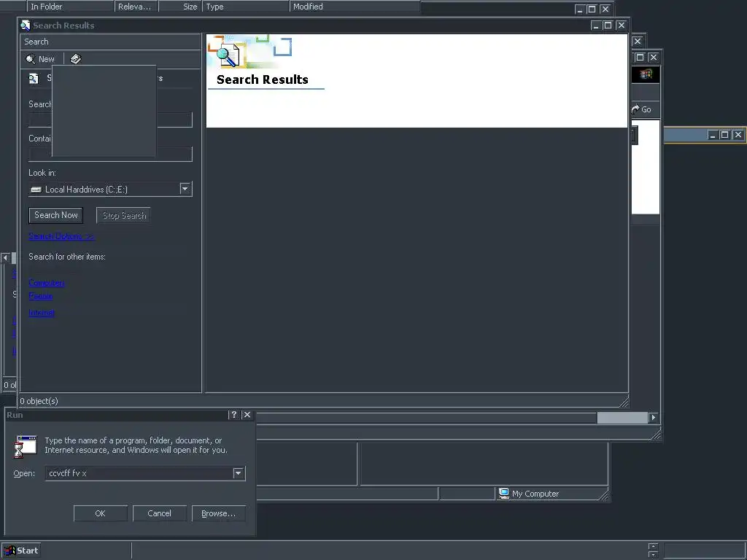This screenshot has height=560, width=747.
Task: Click the Open text field in Run
Action: pyautogui.click(x=139, y=473)
